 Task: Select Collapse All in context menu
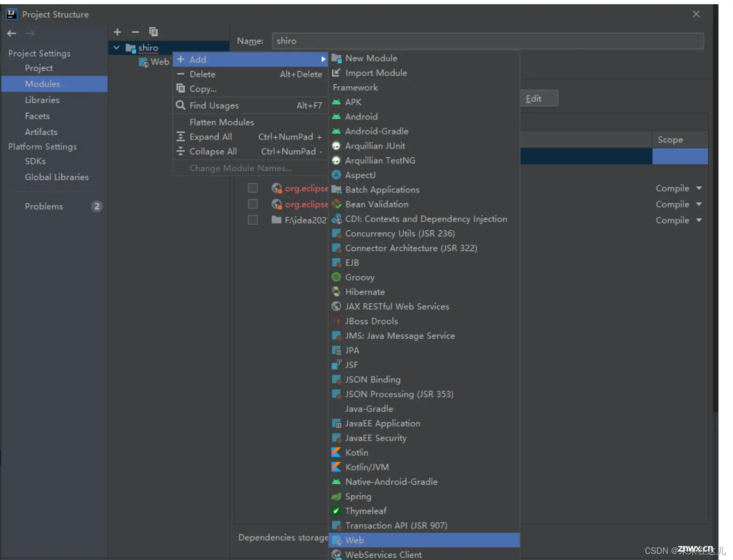250,151
